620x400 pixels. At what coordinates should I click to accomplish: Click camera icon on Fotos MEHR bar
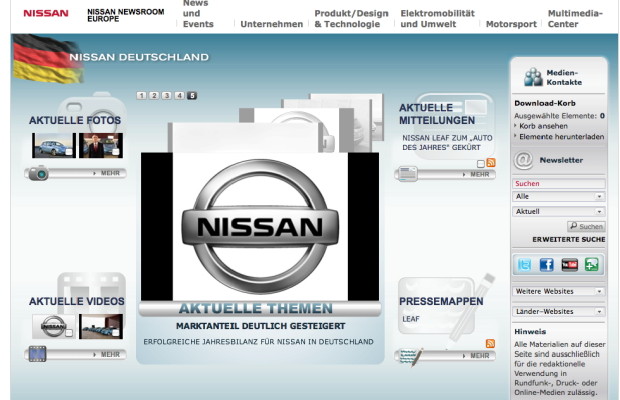coord(38,173)
